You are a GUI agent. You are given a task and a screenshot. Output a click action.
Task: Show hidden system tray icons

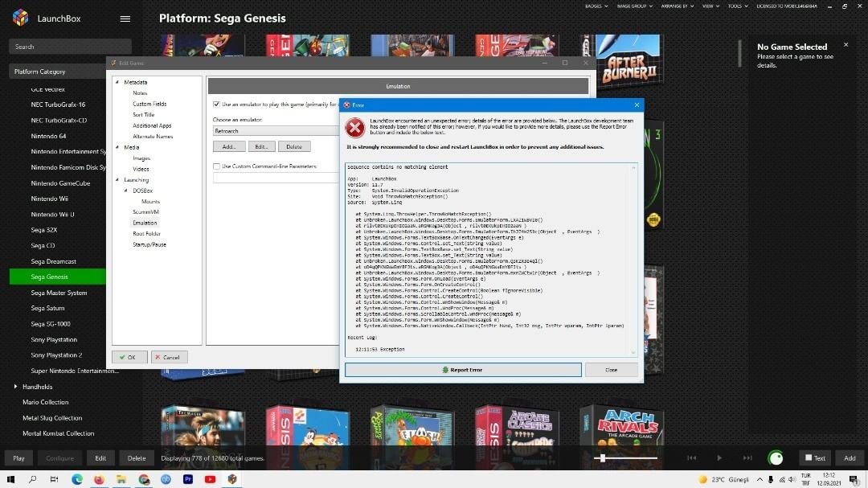tap(759, 480)
